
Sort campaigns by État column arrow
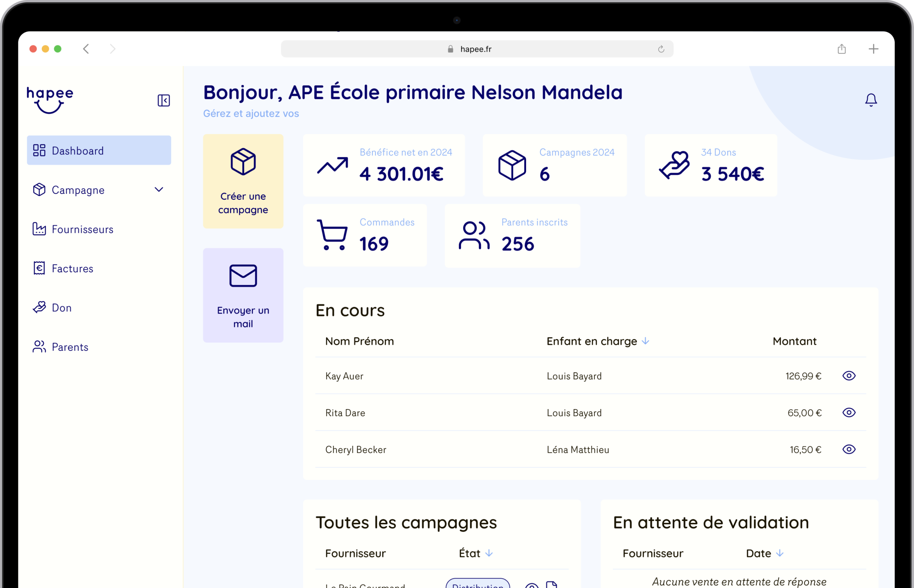pyautogui.click(x=489, y=553)
